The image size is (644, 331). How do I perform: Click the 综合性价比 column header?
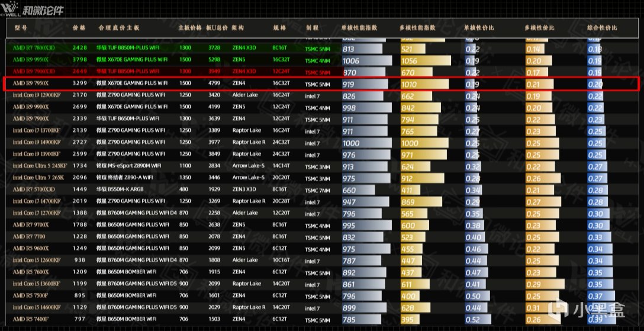click(602, 28)
